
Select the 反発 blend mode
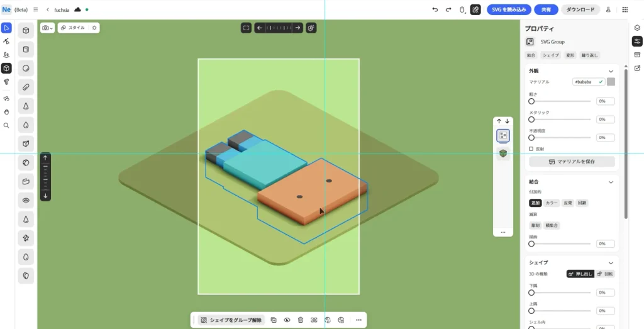click(x=567, y=203)
